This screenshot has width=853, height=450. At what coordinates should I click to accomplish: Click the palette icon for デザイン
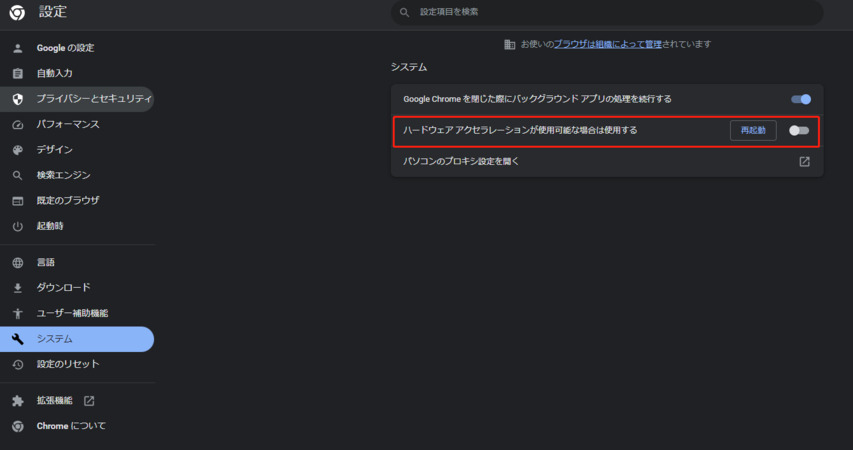17,150
